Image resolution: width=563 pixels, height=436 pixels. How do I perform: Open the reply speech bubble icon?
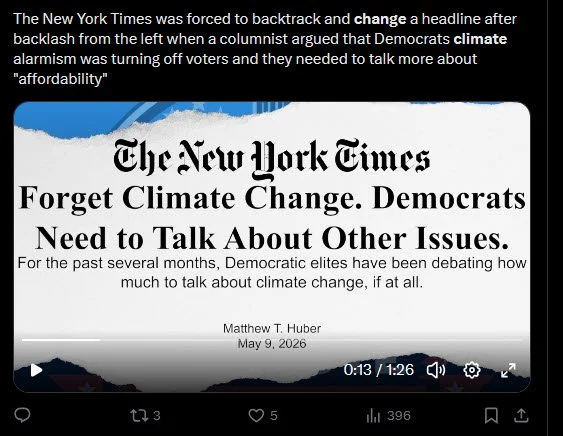[x=22, y=416]
